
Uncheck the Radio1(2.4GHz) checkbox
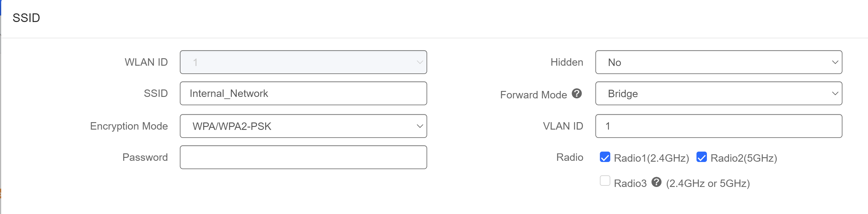pyautogui.click(x=605, y=157)
